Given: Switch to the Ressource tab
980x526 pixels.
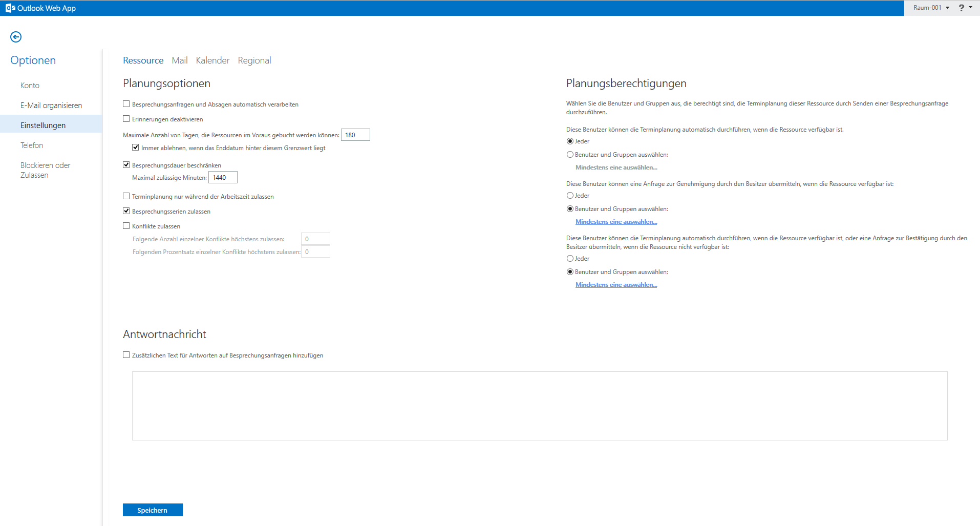Looking at the screenshot, I should 143,60.
